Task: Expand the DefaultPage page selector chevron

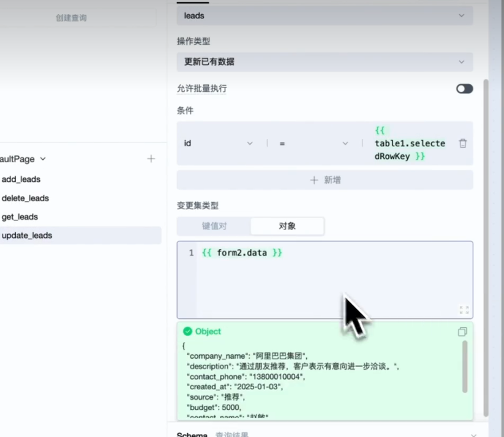Action: point(43,159)
